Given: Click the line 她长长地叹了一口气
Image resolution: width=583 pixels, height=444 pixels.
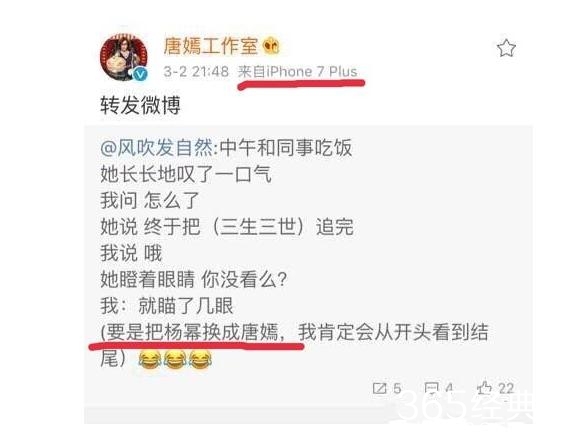Looking at the screenshot, I should pyautogui.click(x=186, y=174).
